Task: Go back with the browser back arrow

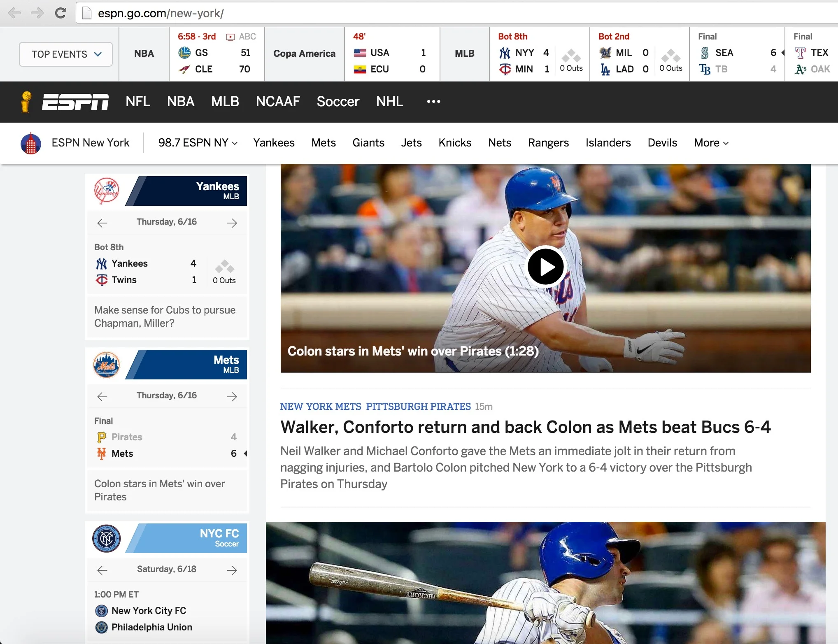Action: point(15,13)
